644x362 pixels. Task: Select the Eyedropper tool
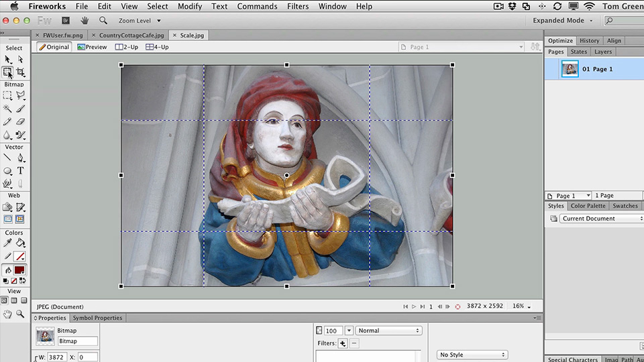point(7,243)
